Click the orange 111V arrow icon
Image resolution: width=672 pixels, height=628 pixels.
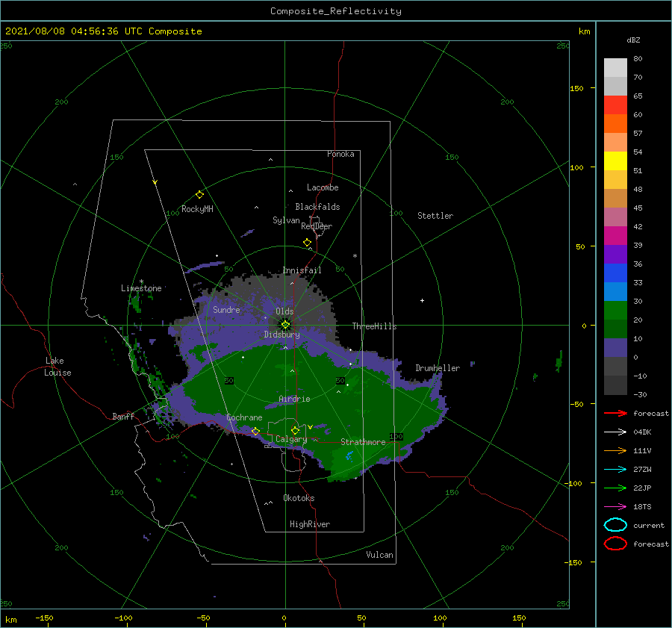tap(615, 450)
